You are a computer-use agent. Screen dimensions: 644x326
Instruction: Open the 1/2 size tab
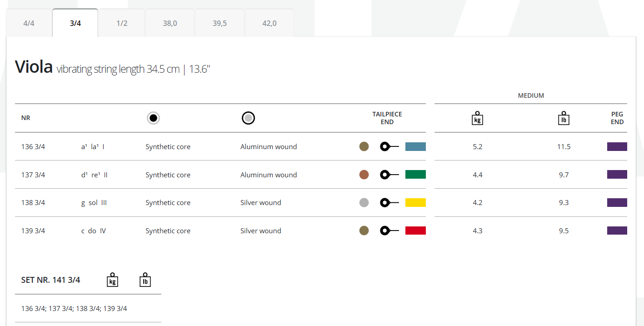click(122, 23)
